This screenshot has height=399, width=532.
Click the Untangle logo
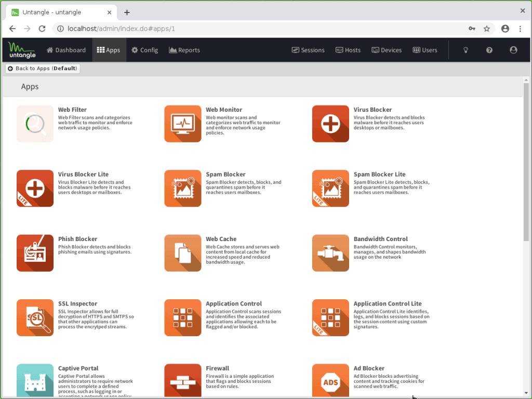click(x=22, y=50)
